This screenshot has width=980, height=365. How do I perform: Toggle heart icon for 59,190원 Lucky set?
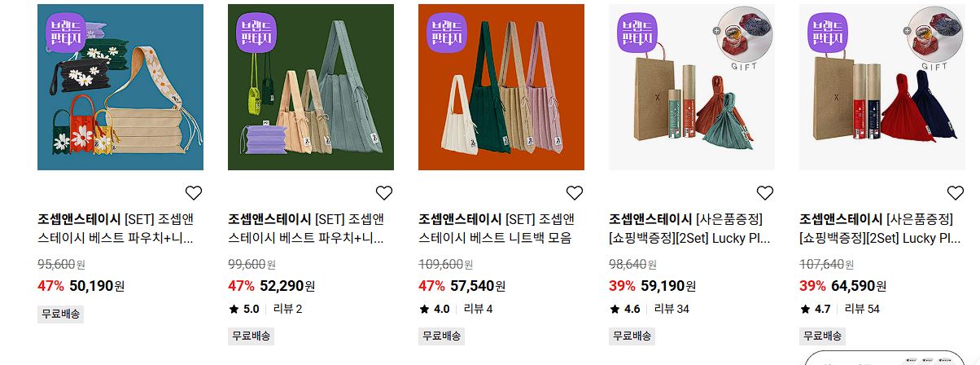click(765, 193)
